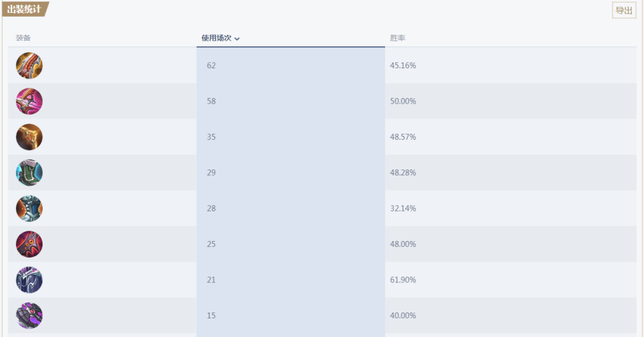Click the golden three-pointed equipment icon

click(x=29, y=137)
